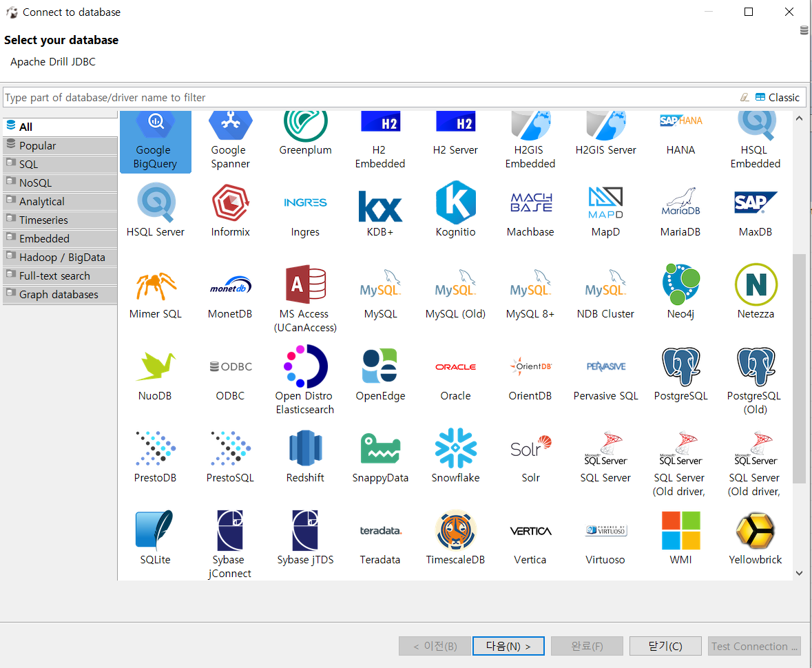The image size is (812, 668).
Task: Show All database categories
Action: click(60, 127)
